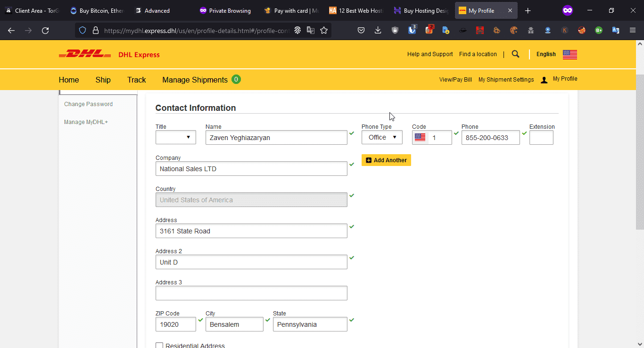
Task: Switch to the Private Browsing tab
Action: 225,10
